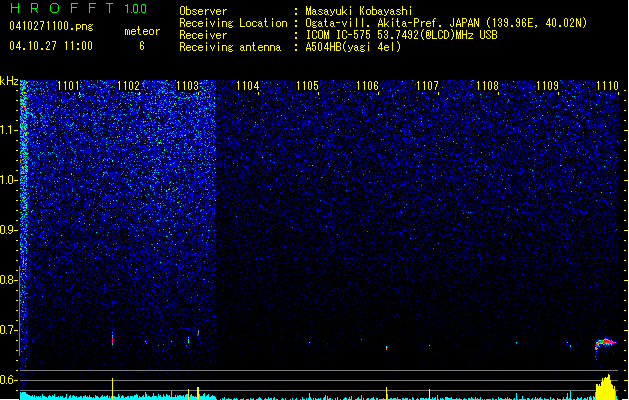The height and width of the screenshot is (400, 629).
Task: Click the Receiving Location label
Action: click(x=233, y=23)
